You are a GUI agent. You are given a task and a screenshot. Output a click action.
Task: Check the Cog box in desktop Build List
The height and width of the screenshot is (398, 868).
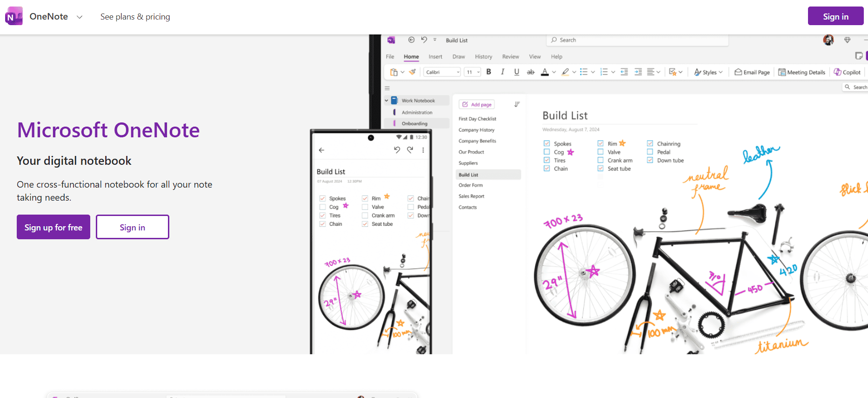[x=547, y=152]
